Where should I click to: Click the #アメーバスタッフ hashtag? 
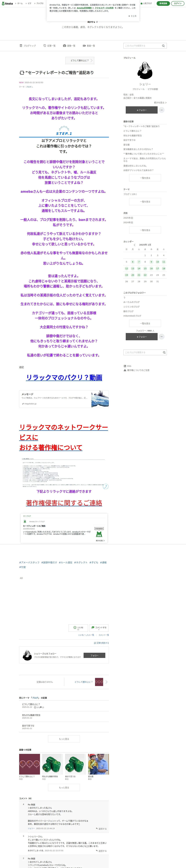pyautogui.click(x=29, y=562)
